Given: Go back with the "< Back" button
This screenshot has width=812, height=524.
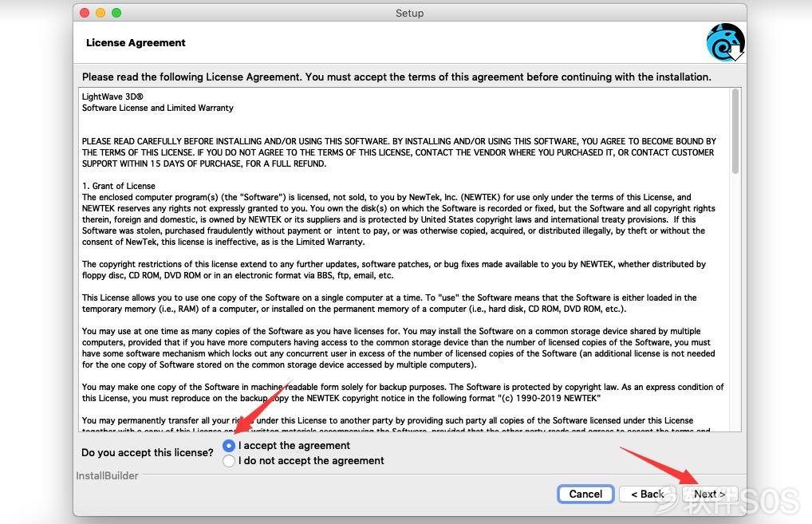Looking at the screenshot, I should point(648,494).
